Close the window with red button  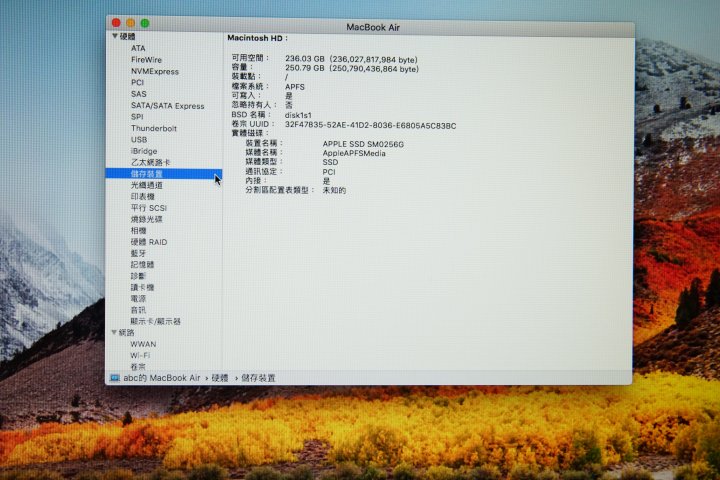coord(116,23)
